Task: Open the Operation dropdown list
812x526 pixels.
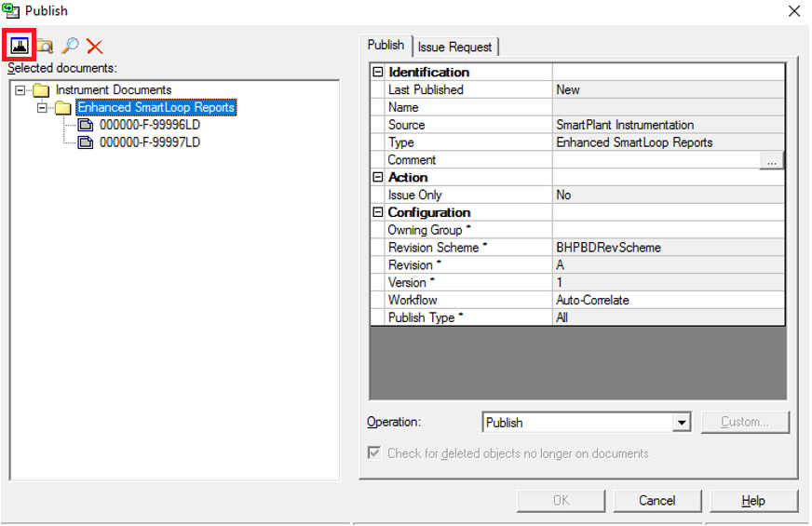Action: (x=682, y=423)
